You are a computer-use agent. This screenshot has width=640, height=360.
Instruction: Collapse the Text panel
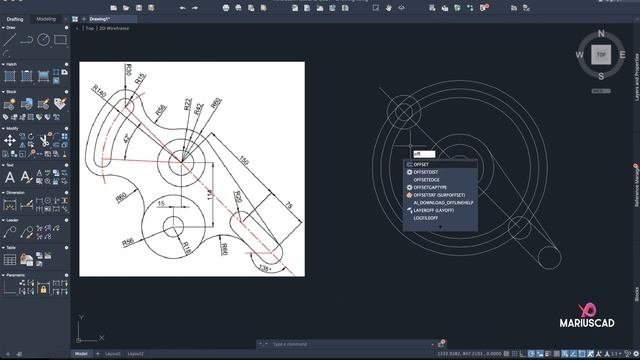(3, 165)
